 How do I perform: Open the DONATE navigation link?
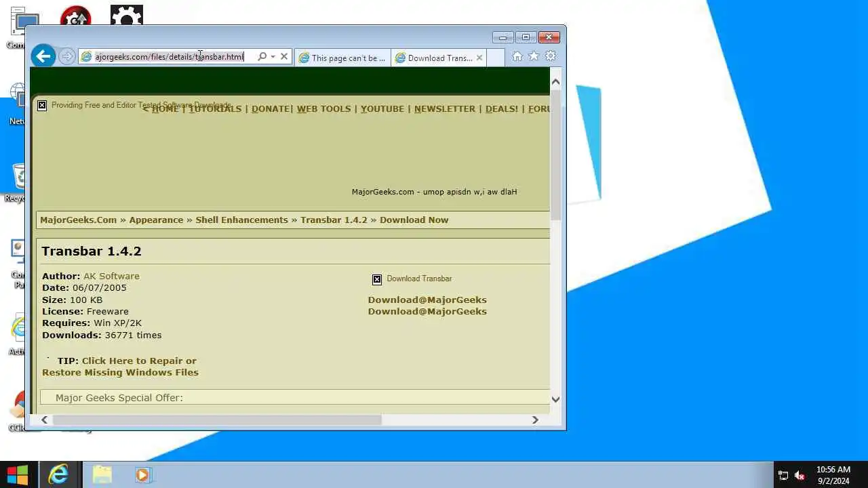271,108
